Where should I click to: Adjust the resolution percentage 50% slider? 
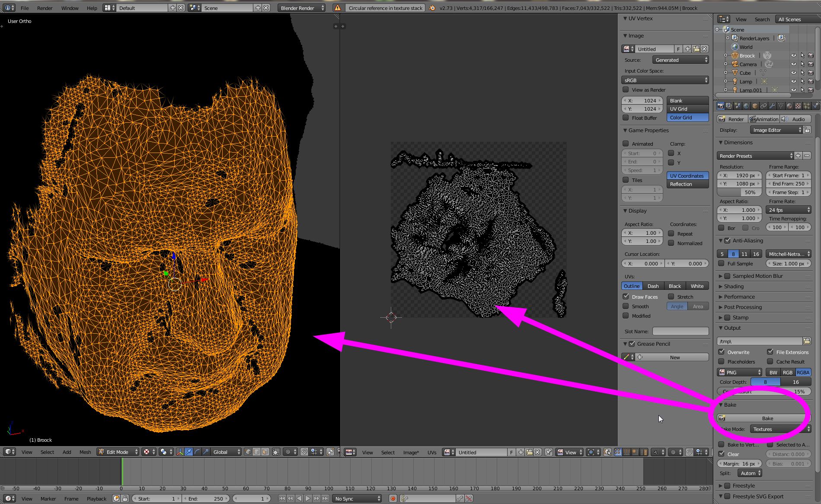739,192
